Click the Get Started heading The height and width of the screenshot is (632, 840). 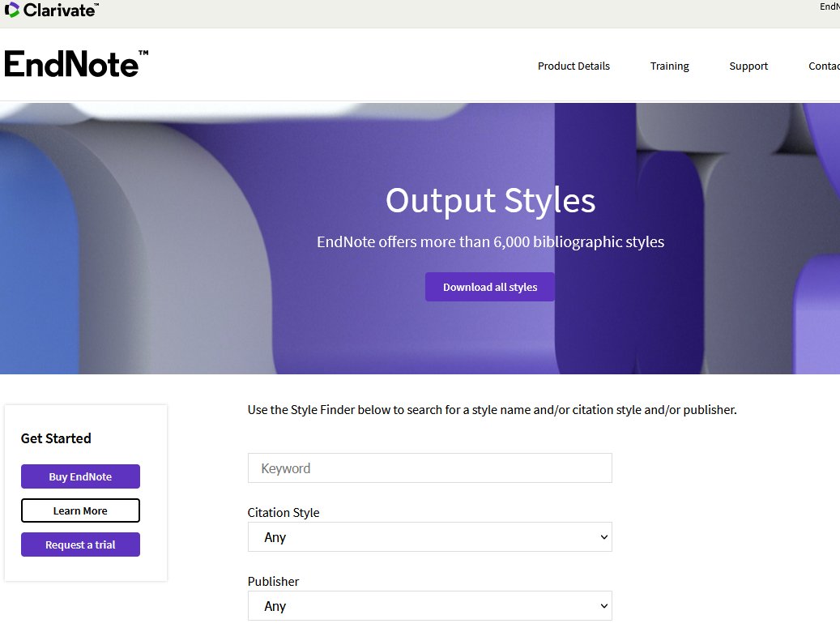tap(56, 438)
